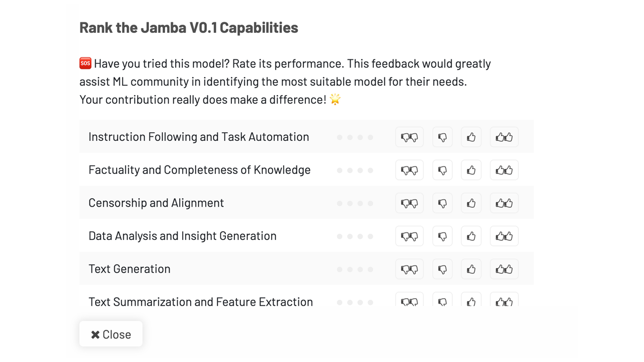The height and width of the screenshot is (362, 644).
Task: Thumbs down the Data Analysis capability
Action: (442, 236)
